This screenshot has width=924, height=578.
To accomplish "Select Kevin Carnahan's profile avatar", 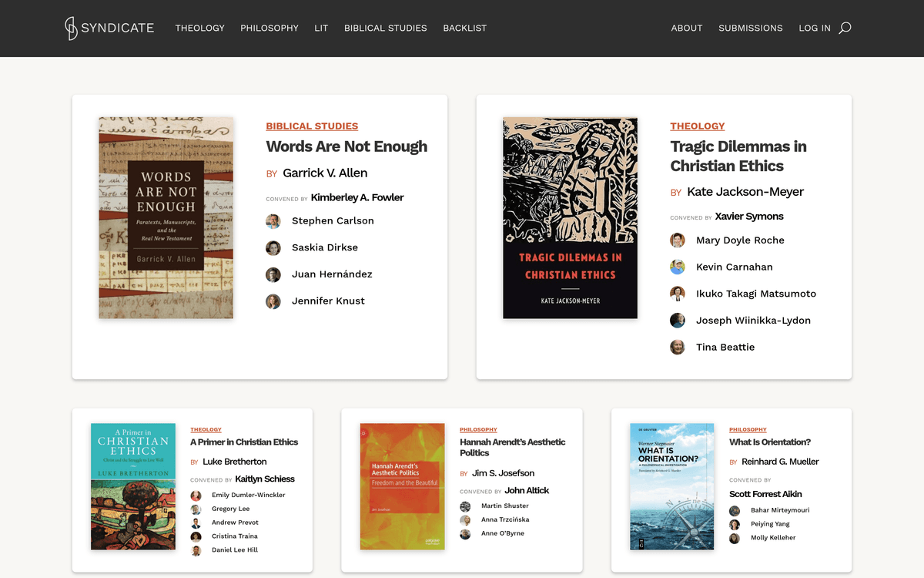I will (x=678, y=267).
